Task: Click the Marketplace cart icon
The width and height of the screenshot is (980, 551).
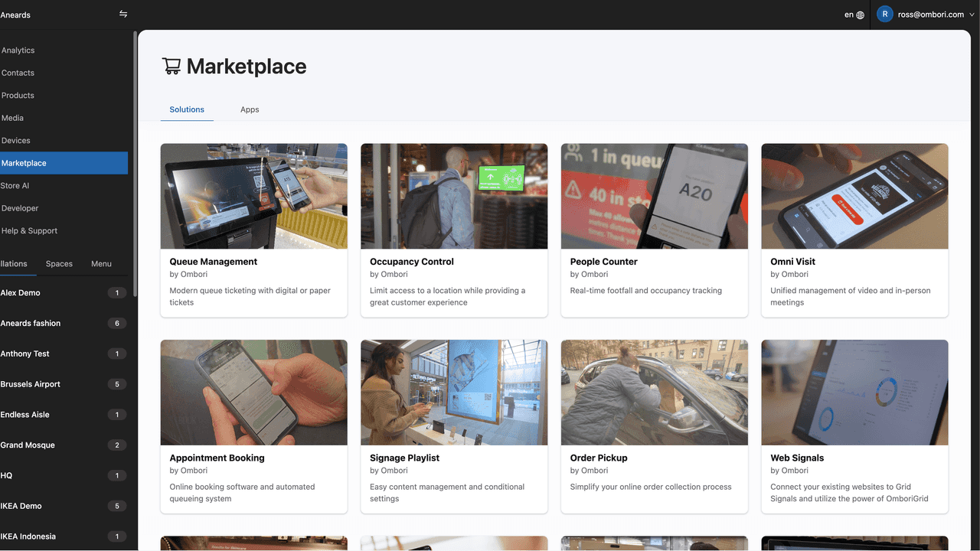Action: (x=171, y=66)
